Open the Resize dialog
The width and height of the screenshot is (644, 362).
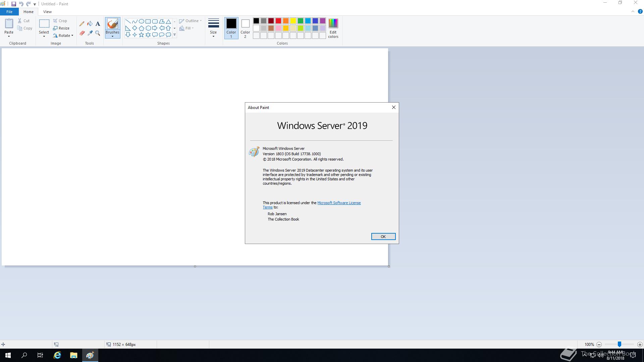[x=61, y=28]
